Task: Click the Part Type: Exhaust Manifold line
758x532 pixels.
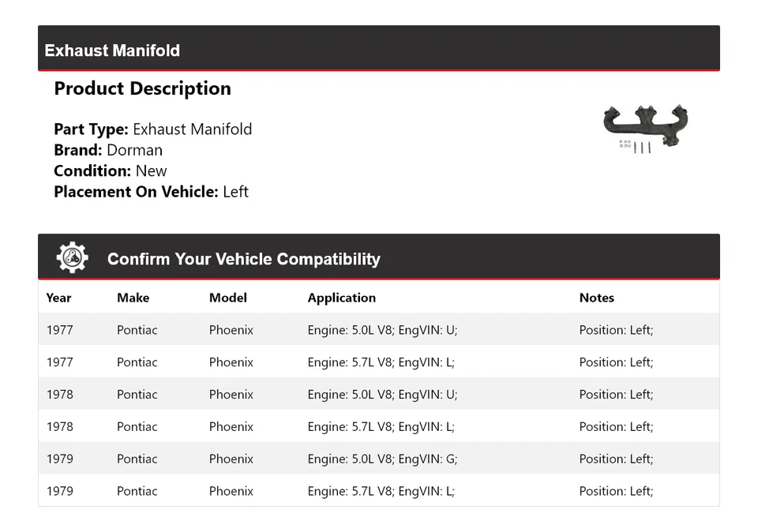Action: [152, 129]
